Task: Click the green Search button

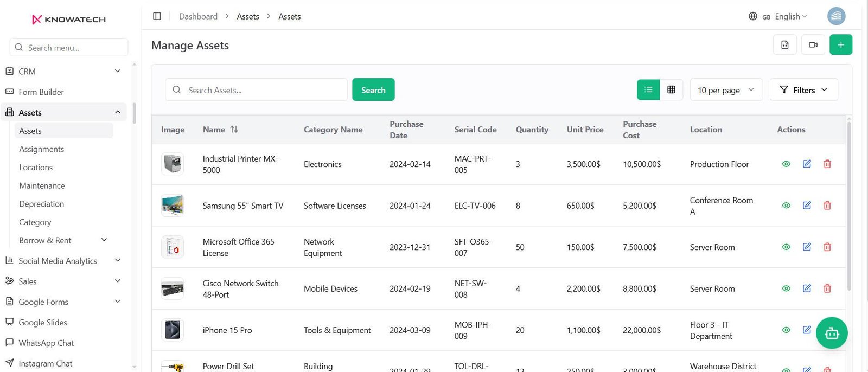Action: [373, 90]
